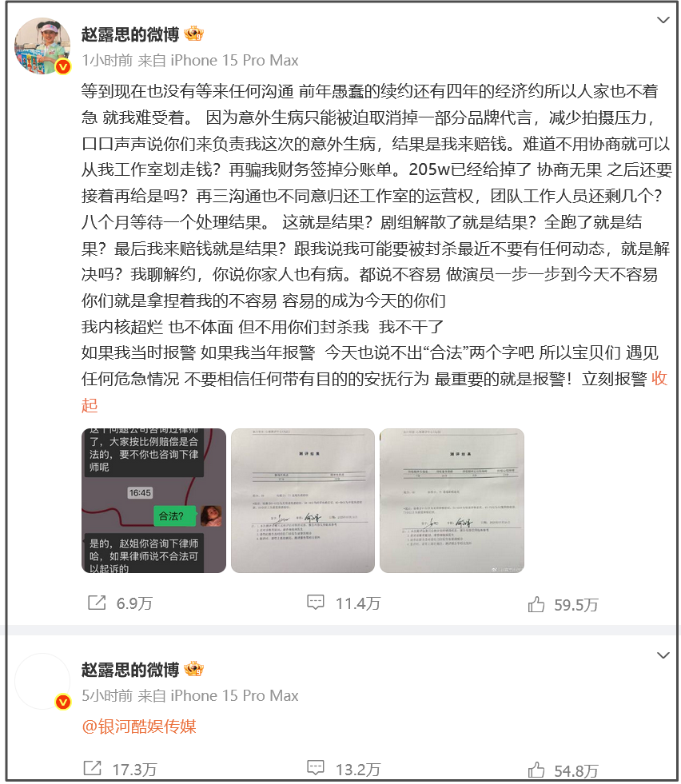Viewport: 681px width, 784px height.
Task: Like the first post with thumbs-up icon
Action: (x=536, y=604)
